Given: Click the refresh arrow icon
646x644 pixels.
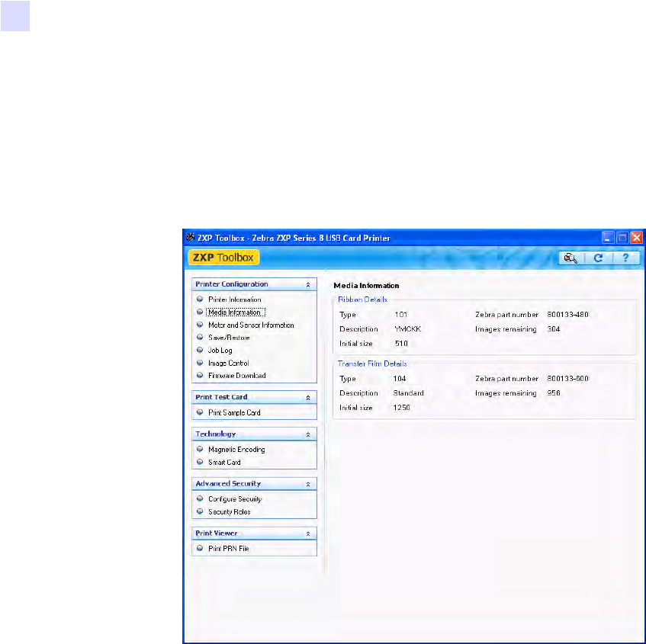Looking at the screenshot, I should tap(598, 258).
